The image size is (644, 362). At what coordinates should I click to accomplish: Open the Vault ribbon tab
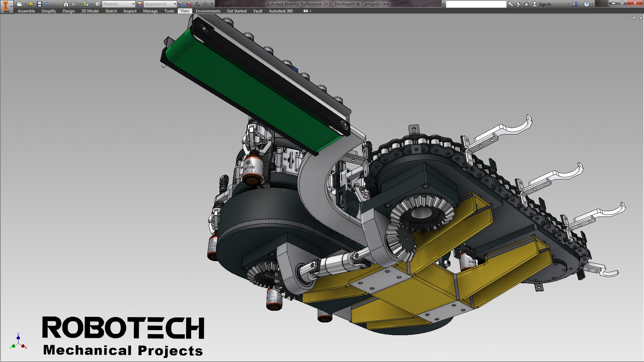(258, 11)
